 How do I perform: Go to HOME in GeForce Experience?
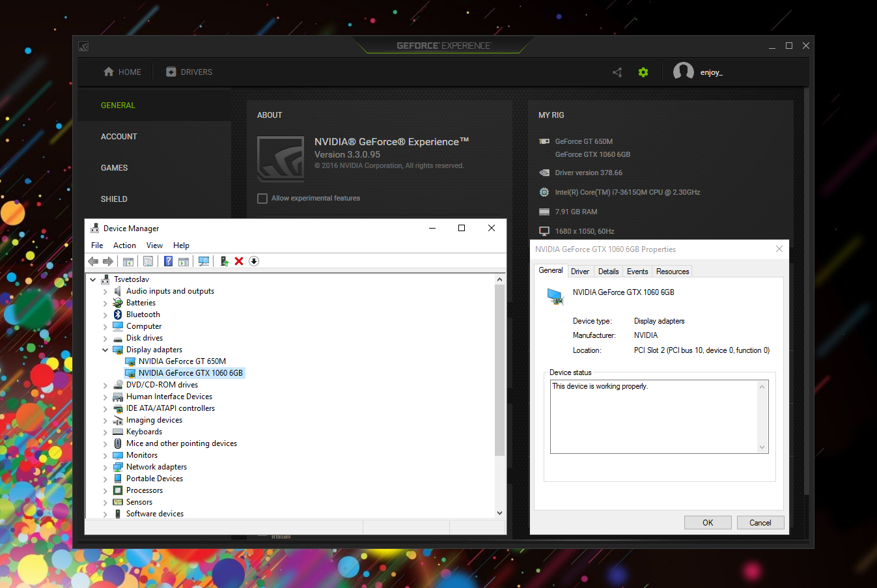(x=122, y=72)
